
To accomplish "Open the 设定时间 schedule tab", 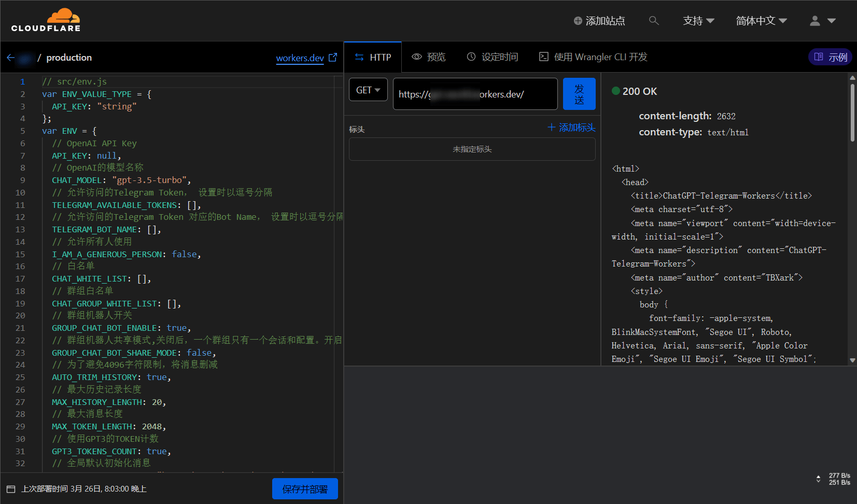I will pos(493,57).
